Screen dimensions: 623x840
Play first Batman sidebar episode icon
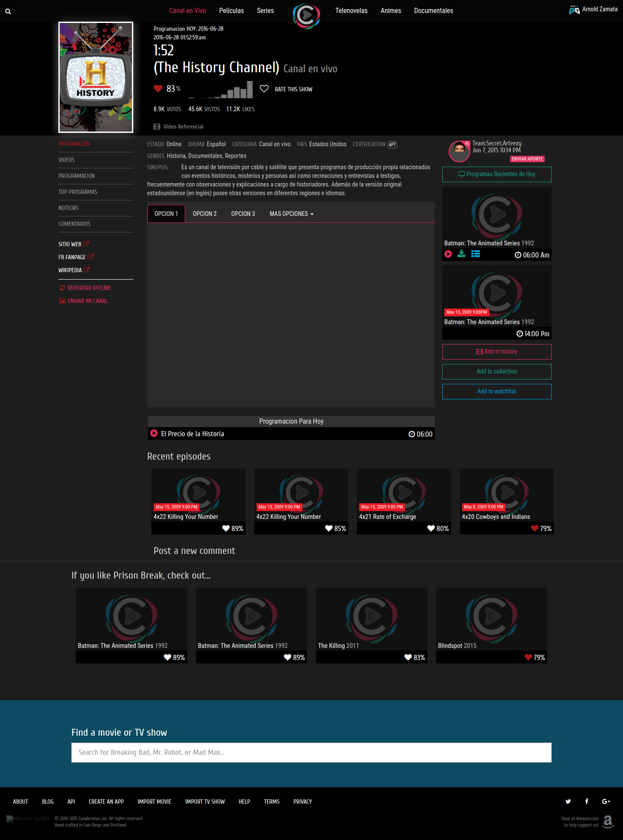pos(448,254)
